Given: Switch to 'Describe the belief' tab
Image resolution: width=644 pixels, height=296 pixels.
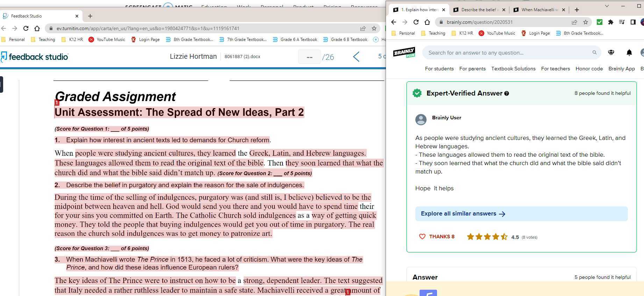Looking at the screenshot, I should 479,10.
